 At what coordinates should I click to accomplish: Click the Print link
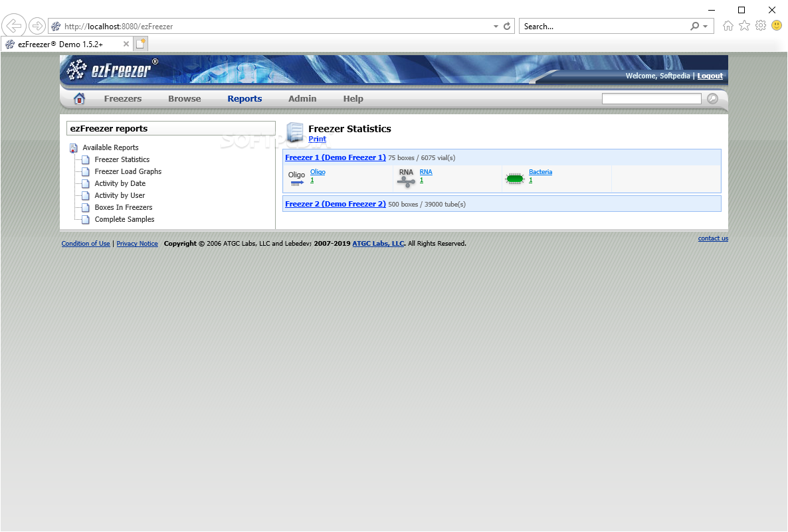(x=317, y=139)
